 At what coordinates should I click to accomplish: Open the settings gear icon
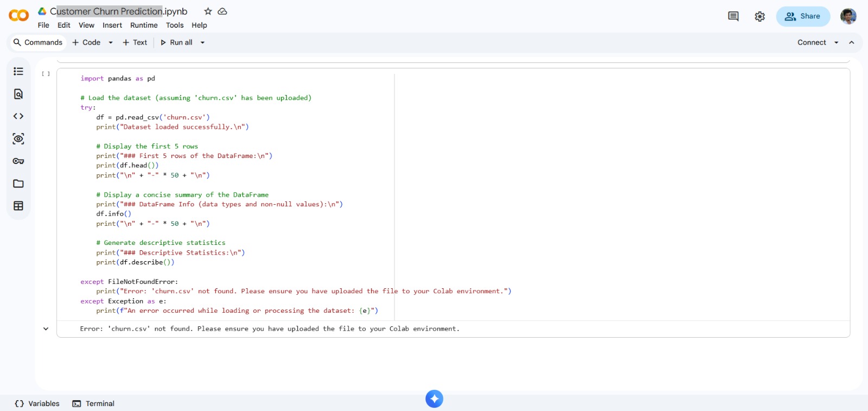pyautogui.click(x=759, y=17)
